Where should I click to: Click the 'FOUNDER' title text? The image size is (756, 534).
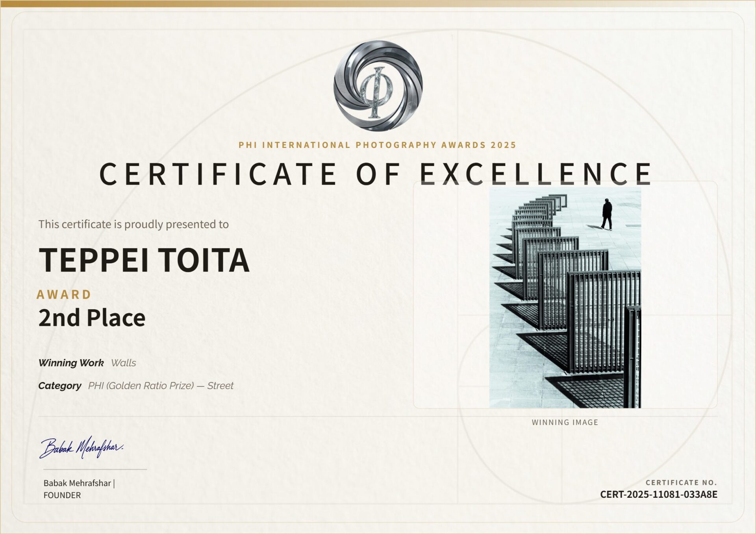[x=62, y=495]
